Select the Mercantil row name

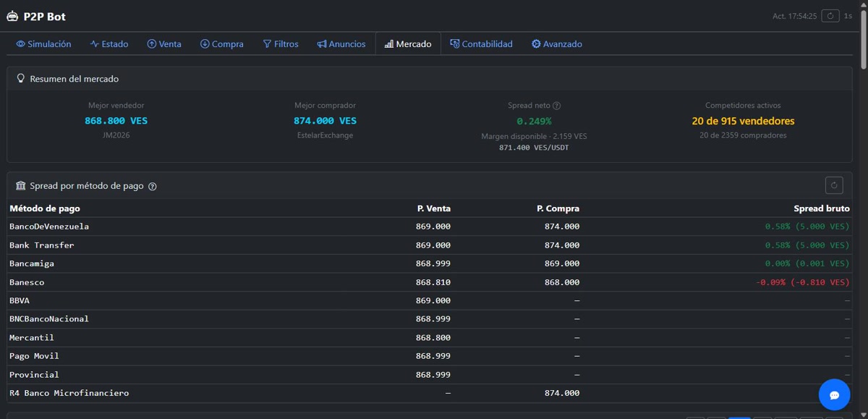click(x=32, y=337)
